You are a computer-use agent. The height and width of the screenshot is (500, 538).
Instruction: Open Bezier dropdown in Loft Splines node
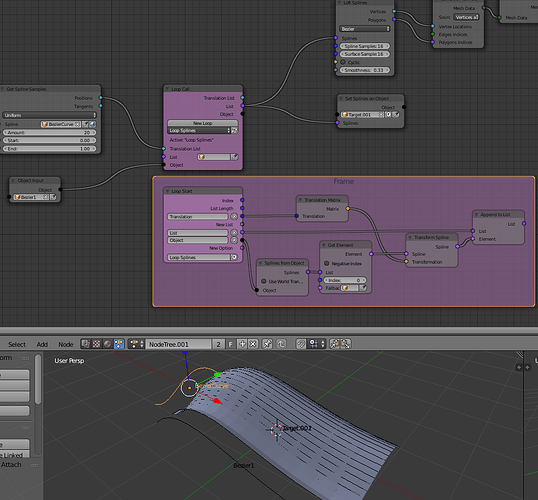(365, 29)
